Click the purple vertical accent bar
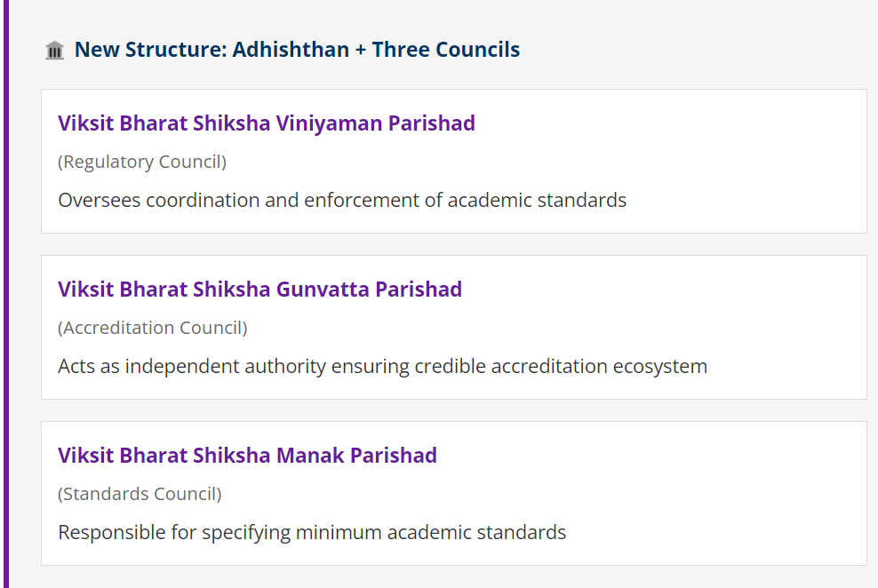878x588 pixels. tap(4, 293)
